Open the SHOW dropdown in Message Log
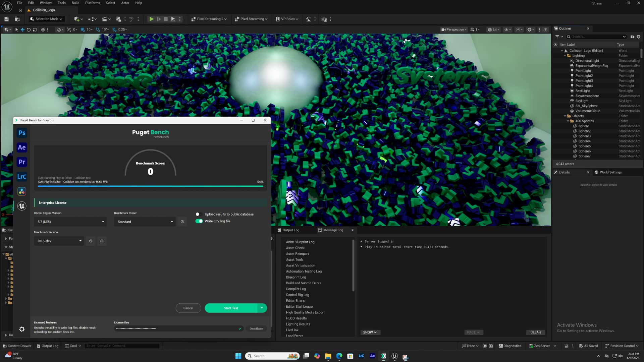 tap(370, 332)
